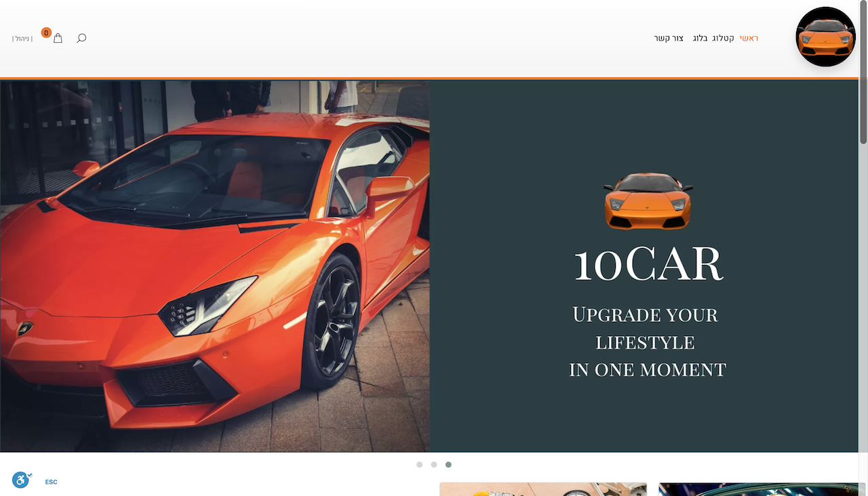The width and height of the screenshot is (868, 496).
Task: Click the ניהול management link
Action: click(22, 39)
